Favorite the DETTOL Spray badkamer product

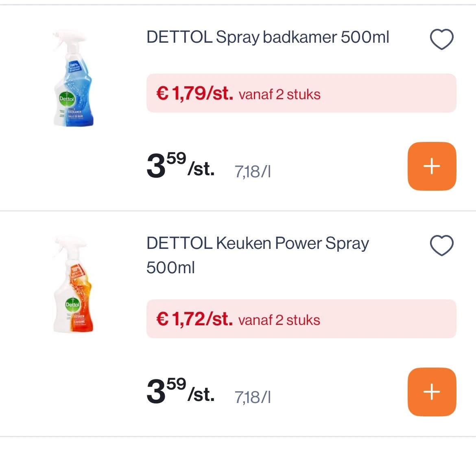point(441,39)
